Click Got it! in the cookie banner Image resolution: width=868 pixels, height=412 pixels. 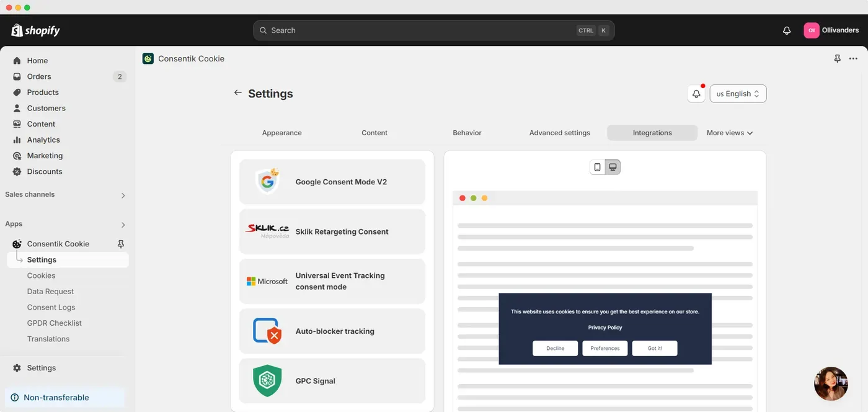click(x=655, y=348)
